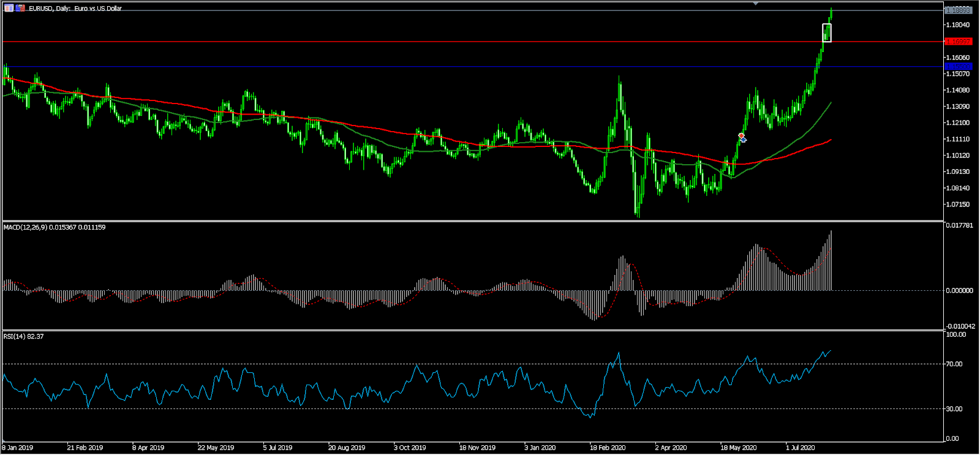Click the red sell arrow trade marker
This screenshot has width=980, height=455.
[741, 135]
